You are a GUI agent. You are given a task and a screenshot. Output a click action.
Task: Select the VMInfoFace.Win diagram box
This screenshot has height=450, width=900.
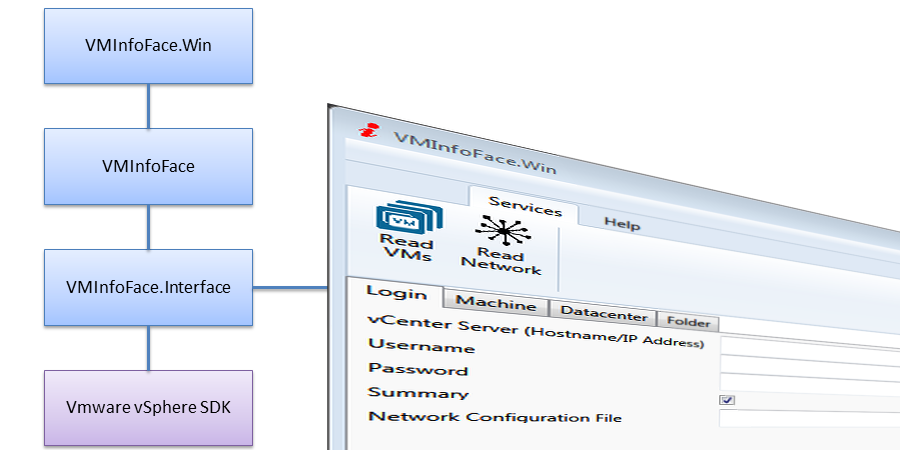(x=148, y=46)
